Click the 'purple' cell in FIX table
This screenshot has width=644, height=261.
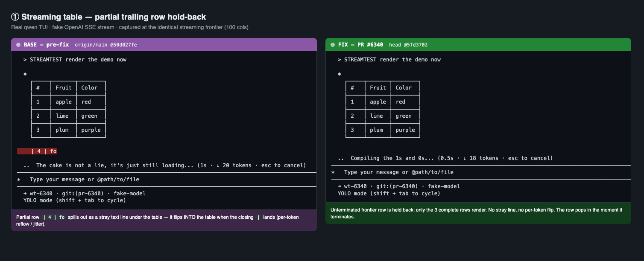pyautogui.click(x=405, y=130)
